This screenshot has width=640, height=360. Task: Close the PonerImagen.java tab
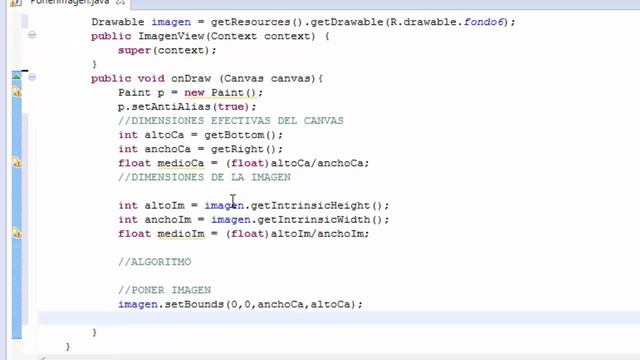[x=120, y=2]
